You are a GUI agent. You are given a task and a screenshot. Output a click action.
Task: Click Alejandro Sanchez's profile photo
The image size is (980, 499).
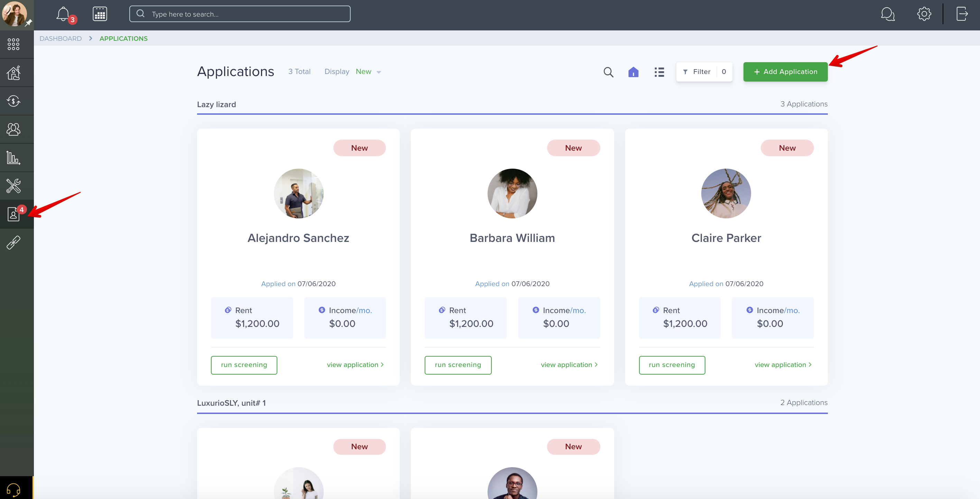299,194
